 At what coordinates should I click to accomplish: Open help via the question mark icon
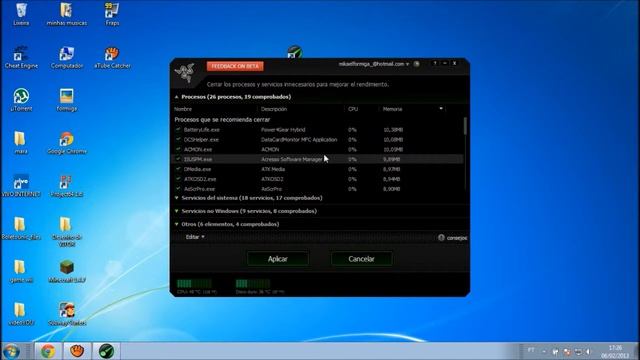click(435, 63)
